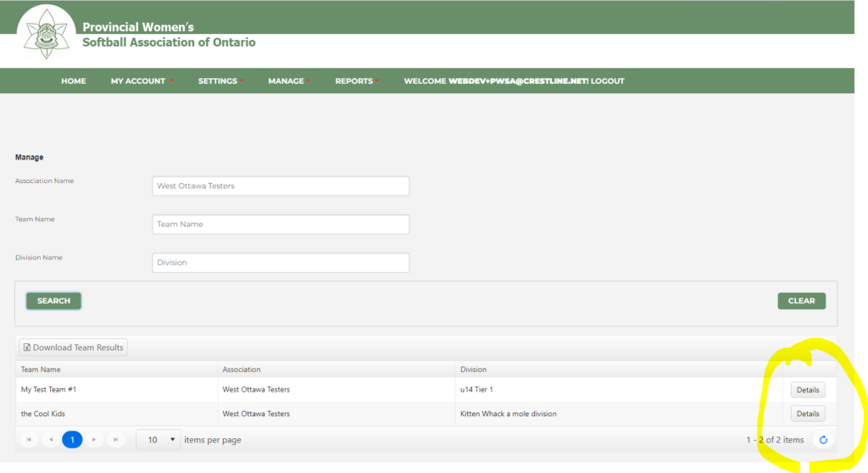Open items per page dropdown
Image resolution: width=868 pixels, height=473 pixels.
pyautogui.click(x=159, y=440)
